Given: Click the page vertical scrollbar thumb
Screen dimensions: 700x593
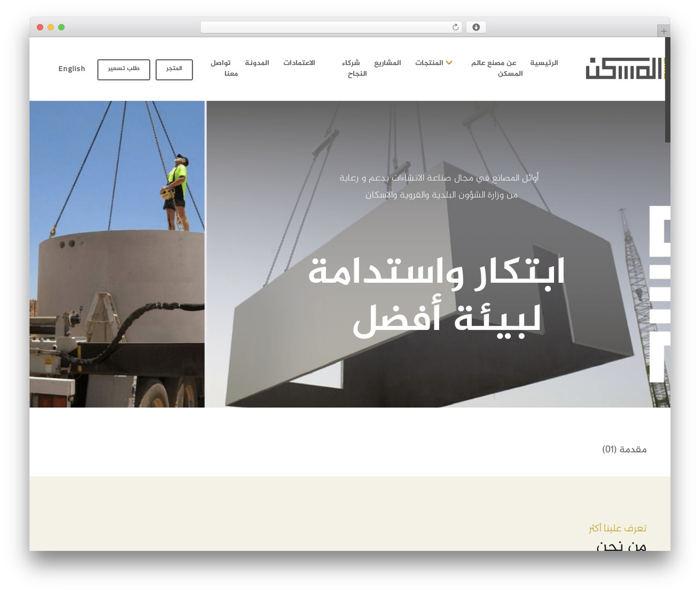Looking at the screenshot, I should point(668,90).
